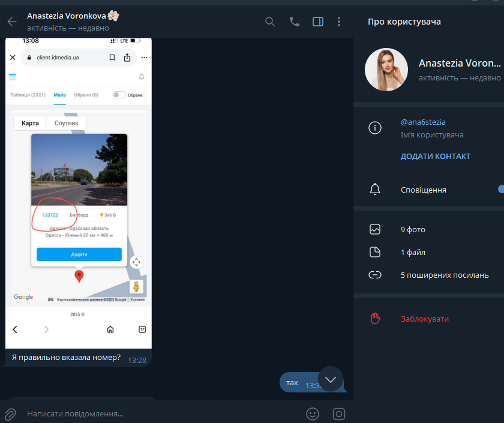Click the @ana6stezia username link
This screenshot has height=423, width=504.
(423, 122)
